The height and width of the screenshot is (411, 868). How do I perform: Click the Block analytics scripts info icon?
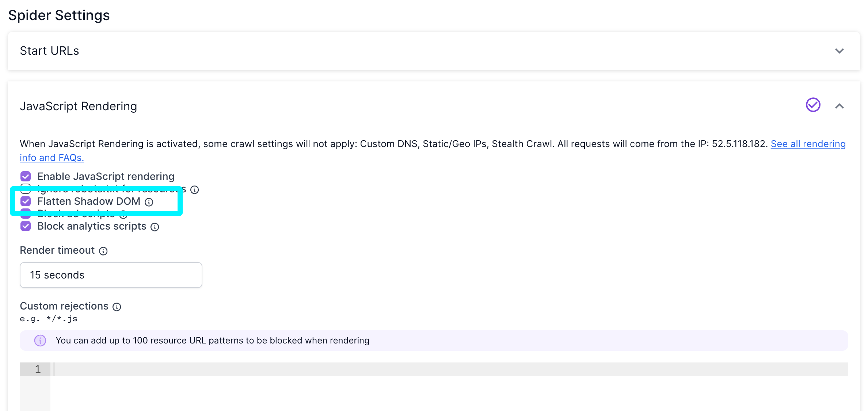[154, 227]
